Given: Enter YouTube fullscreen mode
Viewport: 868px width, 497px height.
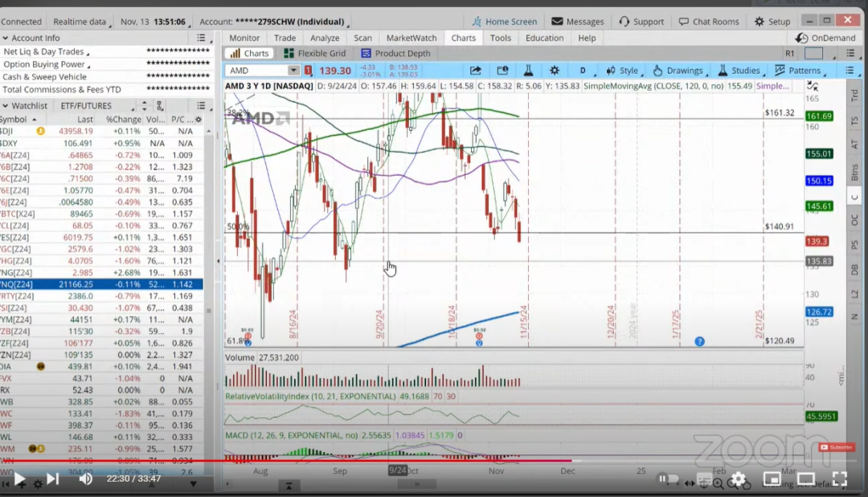Looking at the screenshot, I should tap(839, 479).
